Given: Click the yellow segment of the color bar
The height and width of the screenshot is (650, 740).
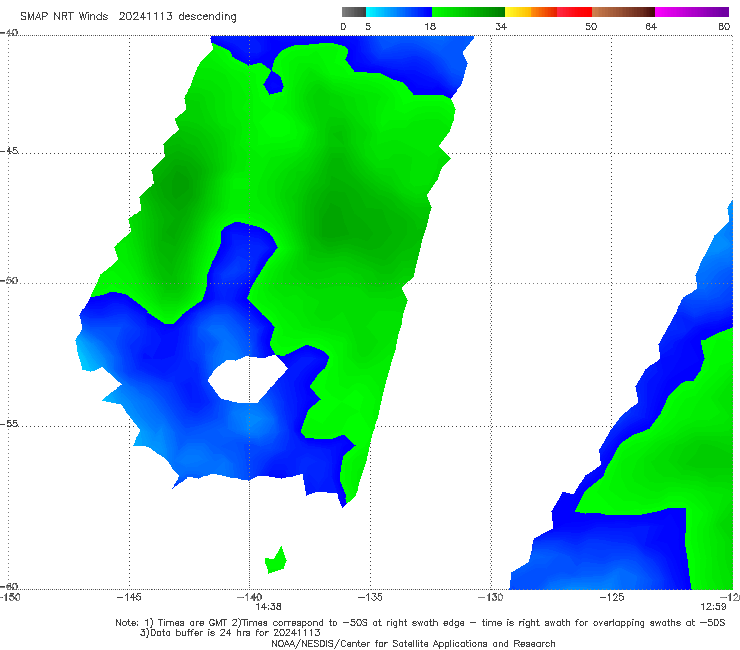Looking at the screenshot, I should [x=518, y=12].
